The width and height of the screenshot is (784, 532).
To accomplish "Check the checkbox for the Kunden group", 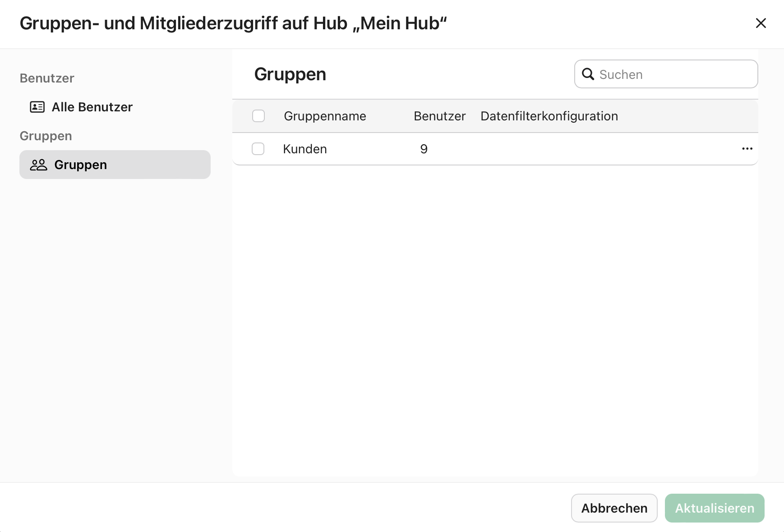I will (258, 149).
